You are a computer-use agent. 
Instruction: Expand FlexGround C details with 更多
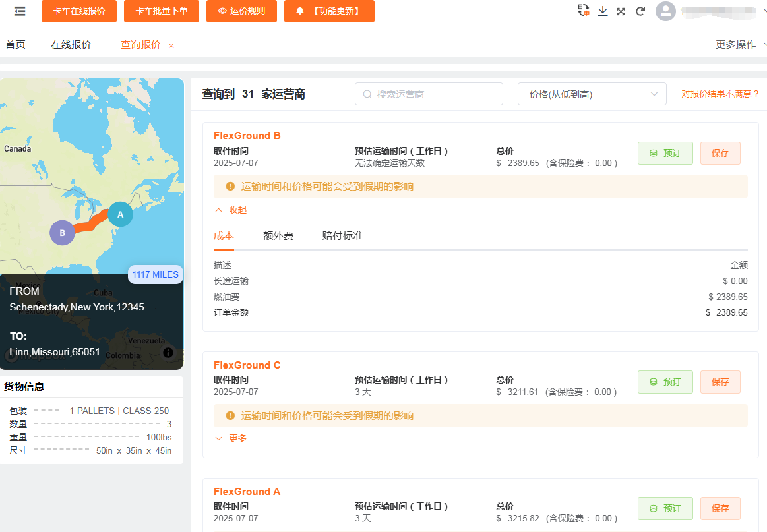pyautogui.click(x=231, y=438)
